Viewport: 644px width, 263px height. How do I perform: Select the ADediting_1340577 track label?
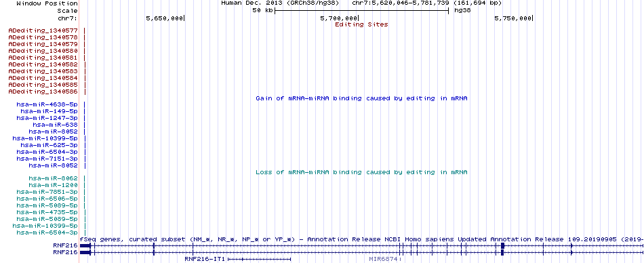43,31
